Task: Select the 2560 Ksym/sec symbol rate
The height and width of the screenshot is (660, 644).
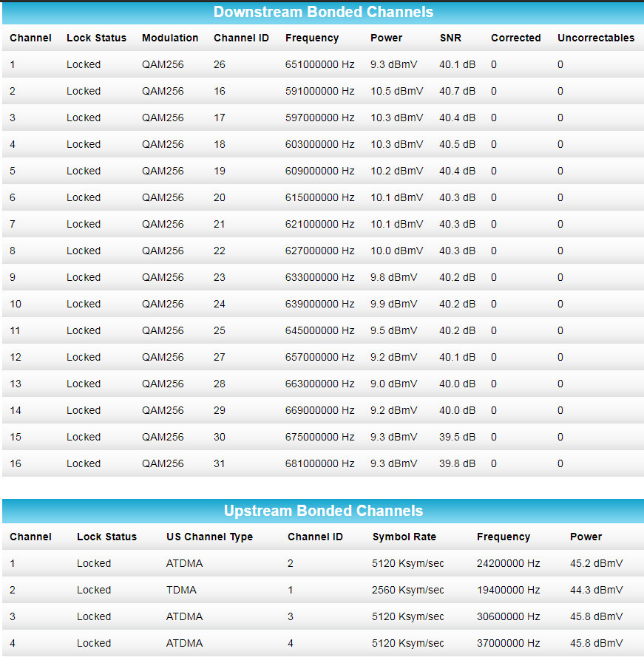Action: [x=407, y=590]
